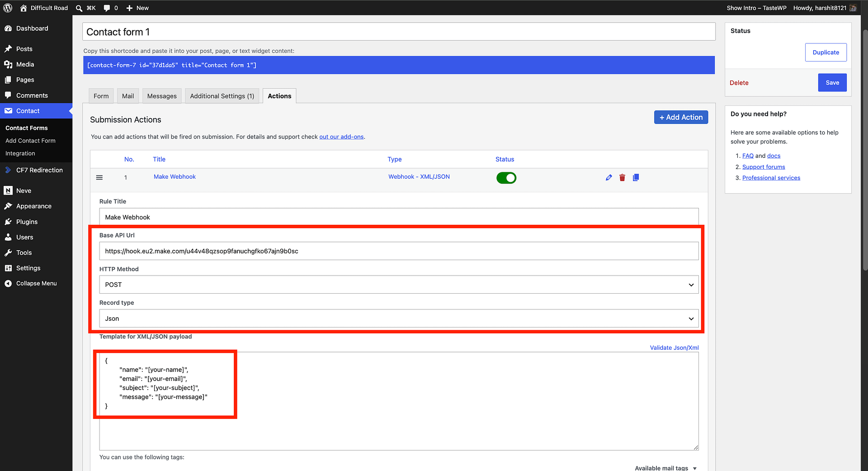Click the Save button

[832, 82]
